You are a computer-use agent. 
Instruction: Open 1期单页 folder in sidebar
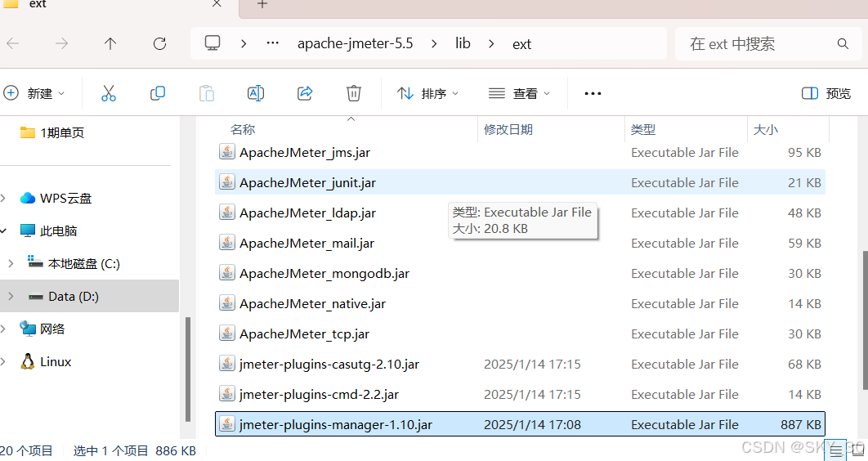(x=52, y=132)
